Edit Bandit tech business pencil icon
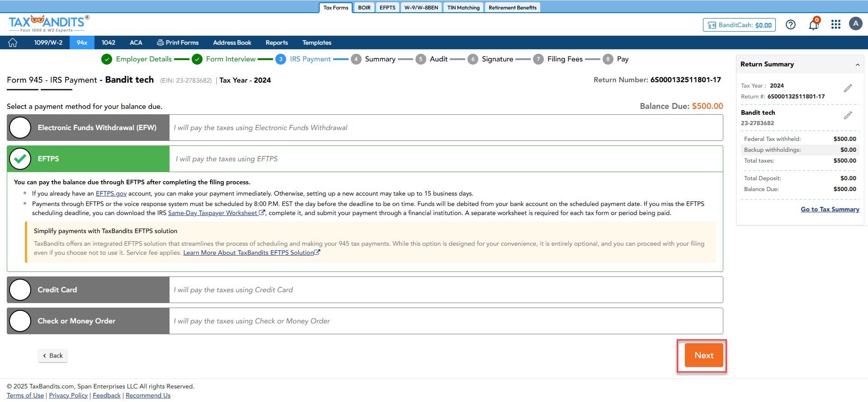The width and height of the screenshot is (868, 402). (x=848, y=115)
